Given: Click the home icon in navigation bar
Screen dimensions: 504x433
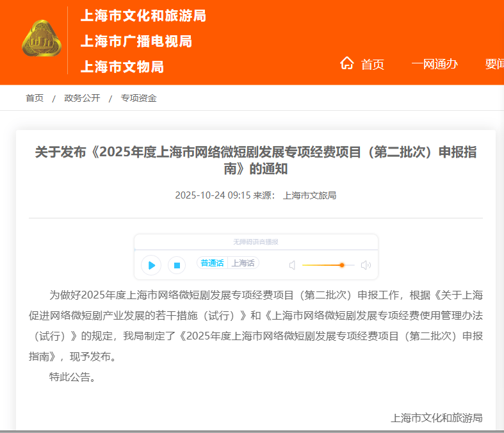Looking at the screenshot, I should click(x=347, y=63).
